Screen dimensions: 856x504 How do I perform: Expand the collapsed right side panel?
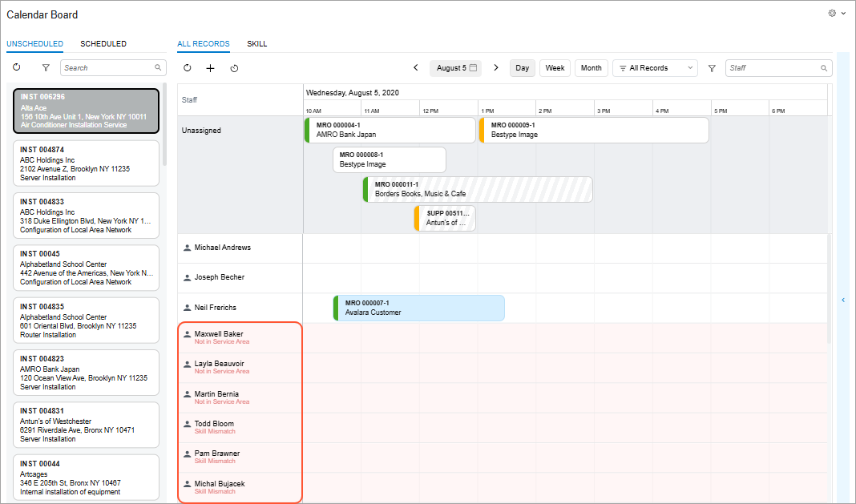842,300
